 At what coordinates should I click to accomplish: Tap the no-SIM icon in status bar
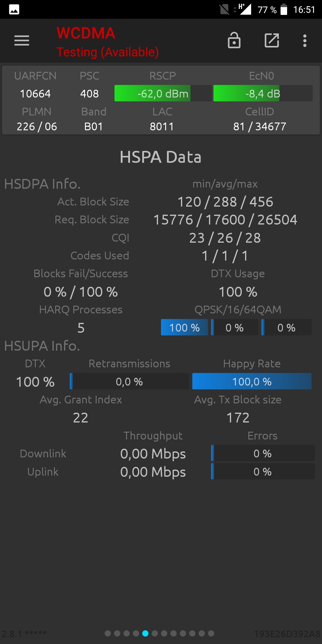click(224, 10)
